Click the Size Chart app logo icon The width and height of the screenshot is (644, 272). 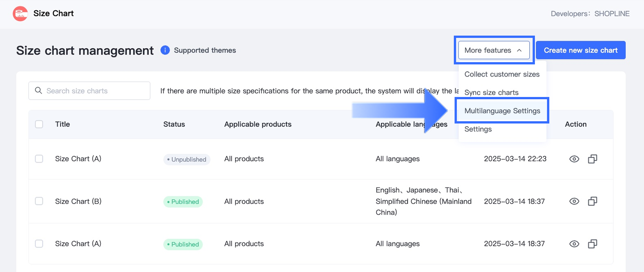coord(20,14)
